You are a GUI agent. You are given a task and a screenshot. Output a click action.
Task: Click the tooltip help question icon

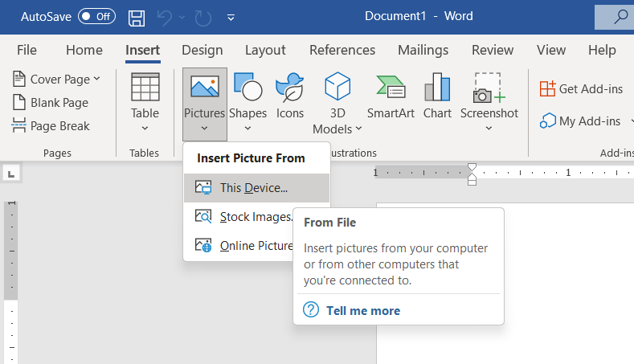tap(311, 310)
